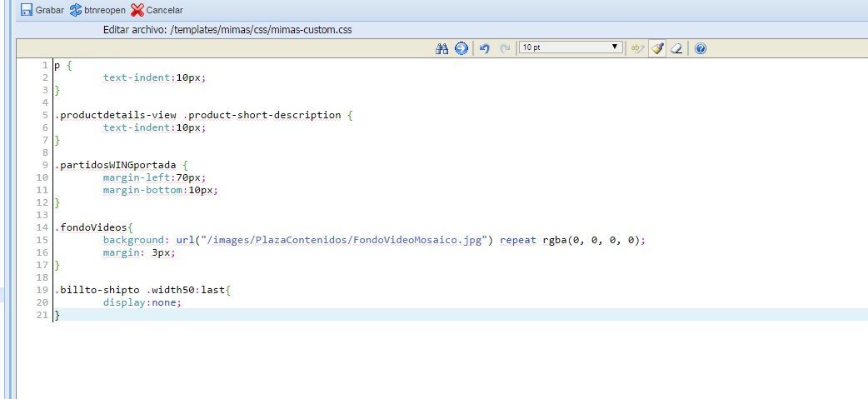Click line number 13 in gutter
This screenshot has height=399, width=868.
click(x=42, y=215)
